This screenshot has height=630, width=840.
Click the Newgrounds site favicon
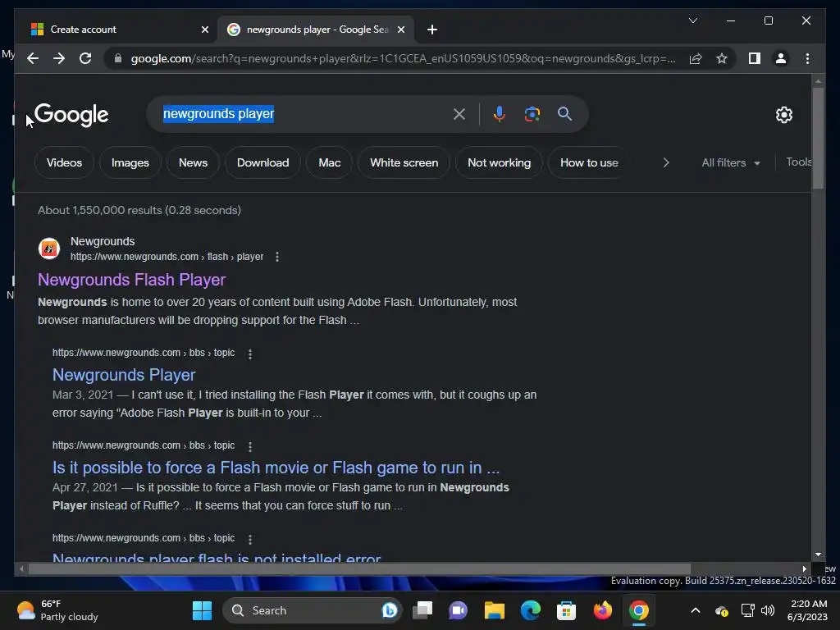(48, 249)
